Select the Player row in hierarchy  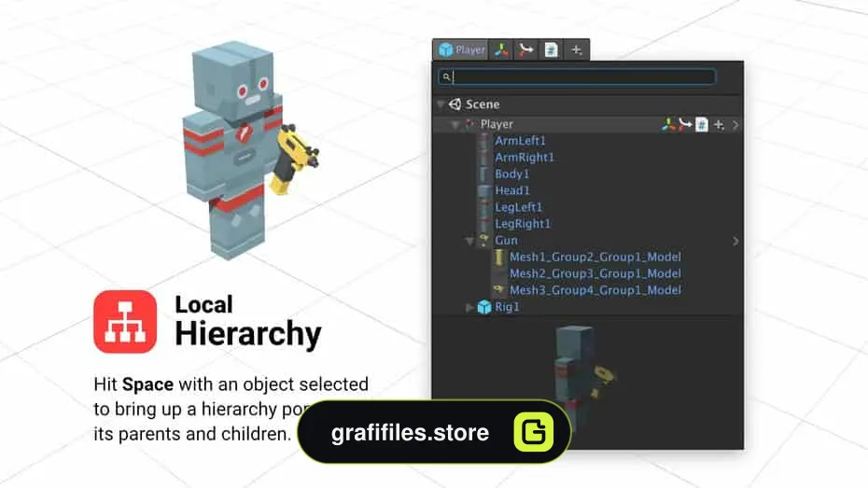click(588, 124)
